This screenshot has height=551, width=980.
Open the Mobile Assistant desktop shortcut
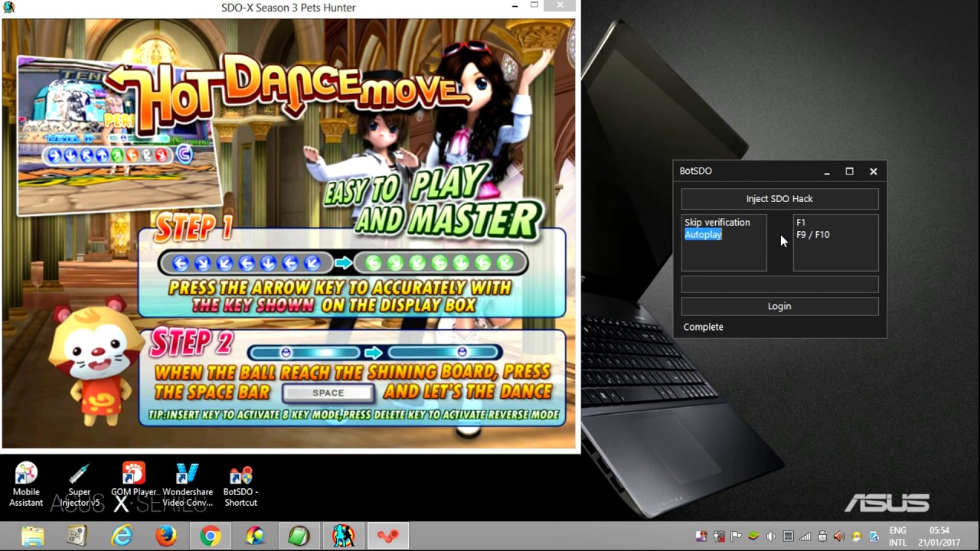[x=26, y=484]
